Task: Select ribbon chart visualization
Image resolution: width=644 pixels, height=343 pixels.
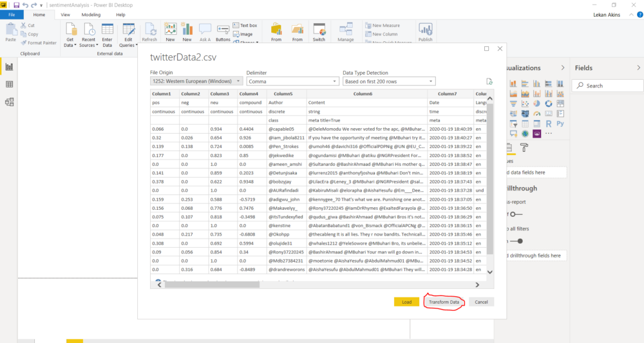Action: tap(560, 93)
